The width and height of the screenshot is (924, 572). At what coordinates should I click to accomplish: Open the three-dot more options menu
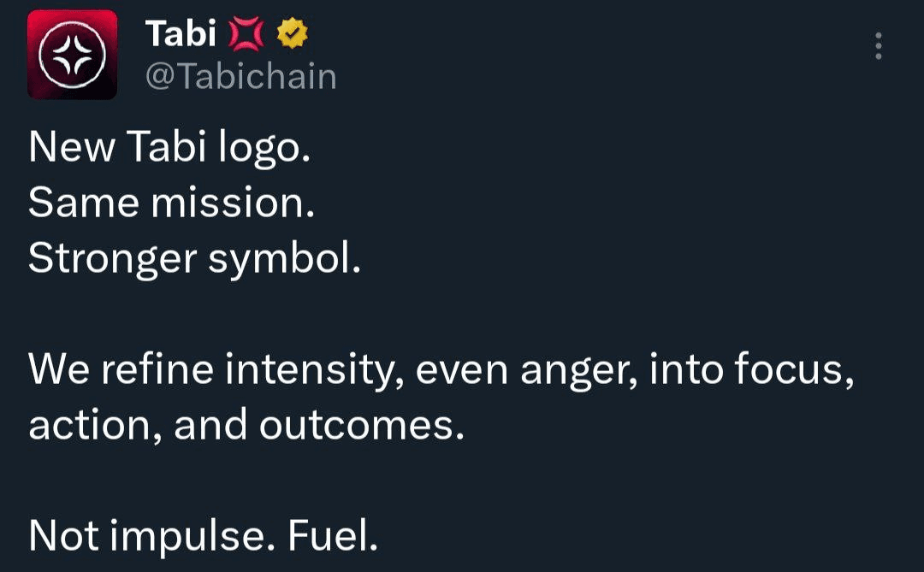click(878, 46)
